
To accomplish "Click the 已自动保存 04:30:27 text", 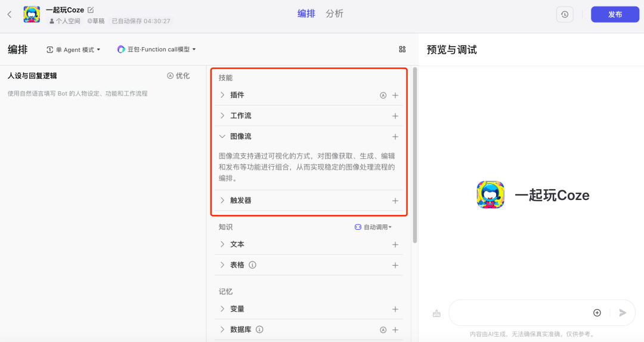I will 141,21.
